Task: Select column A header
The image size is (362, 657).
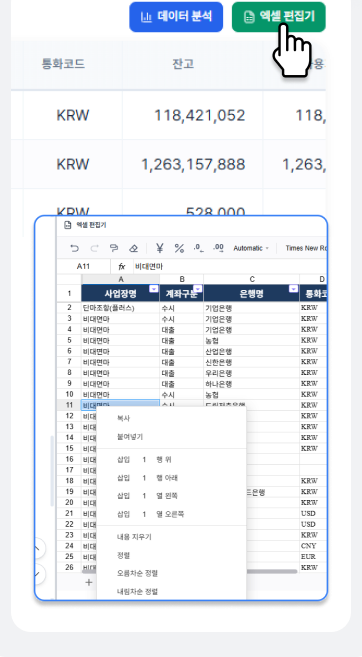Action: [x=120, y=279]
